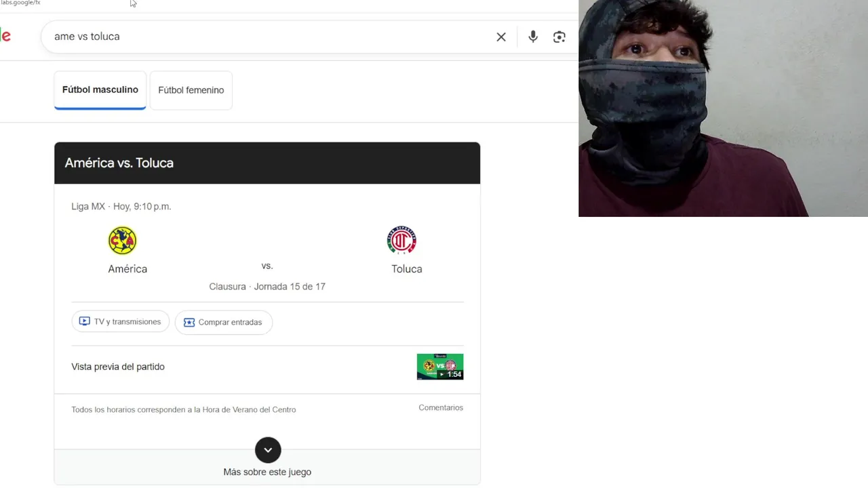This screenshot has height=488, width=868.
Task: Open Google Lens image search icon
Action: click(559, 37)
